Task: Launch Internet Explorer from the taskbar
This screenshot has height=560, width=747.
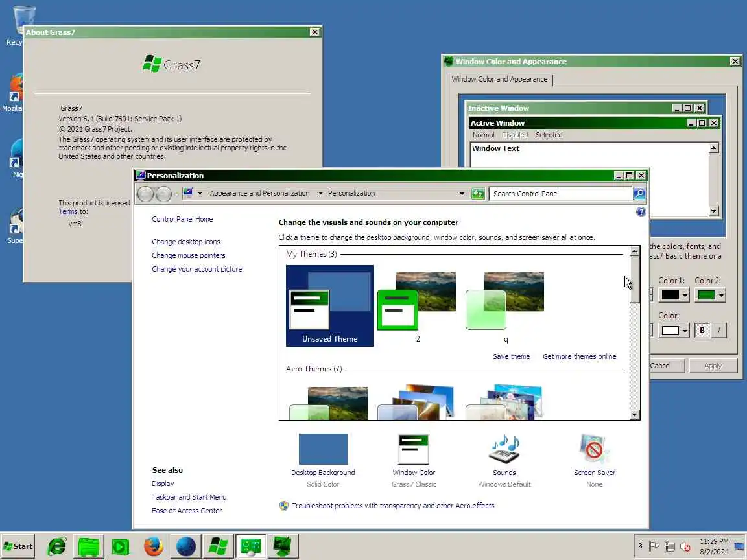Action: 56,546
